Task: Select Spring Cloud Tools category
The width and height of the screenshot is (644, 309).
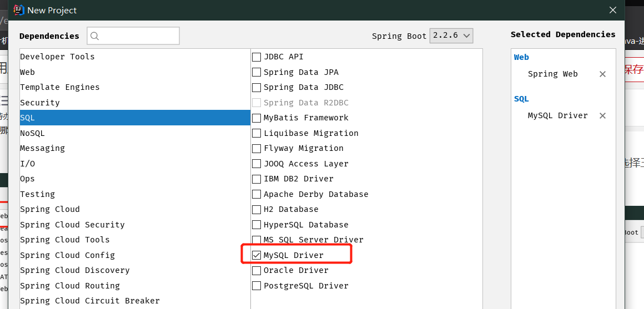Action: coord(135,240)
